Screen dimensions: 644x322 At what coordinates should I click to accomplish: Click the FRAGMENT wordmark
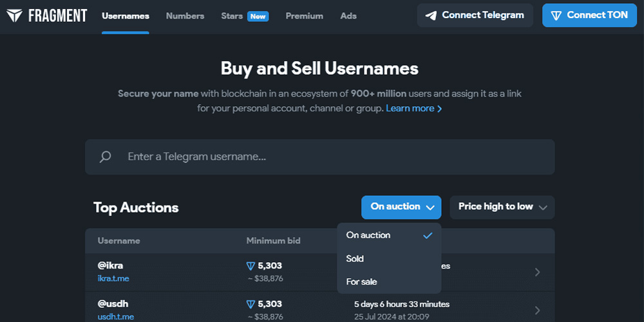(58, 15)
